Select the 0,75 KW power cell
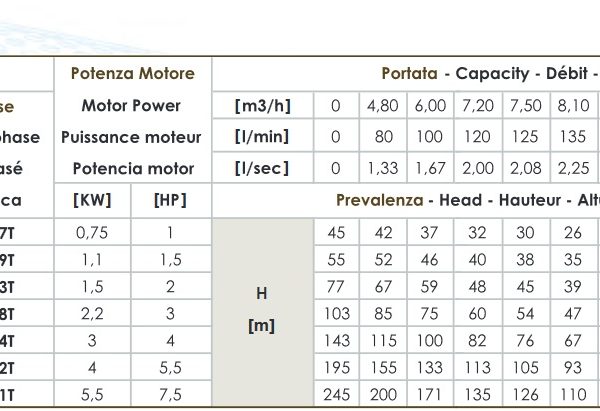 tap(92, 232)
